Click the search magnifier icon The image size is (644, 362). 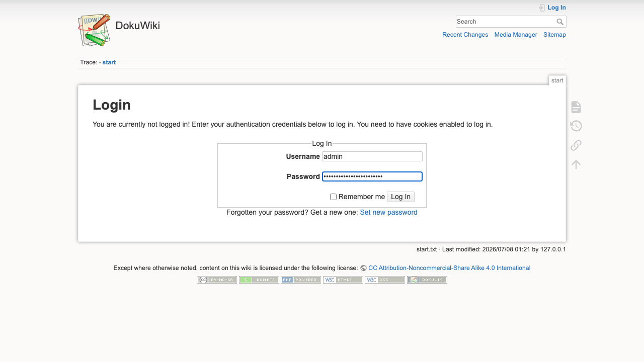point(560,22)
